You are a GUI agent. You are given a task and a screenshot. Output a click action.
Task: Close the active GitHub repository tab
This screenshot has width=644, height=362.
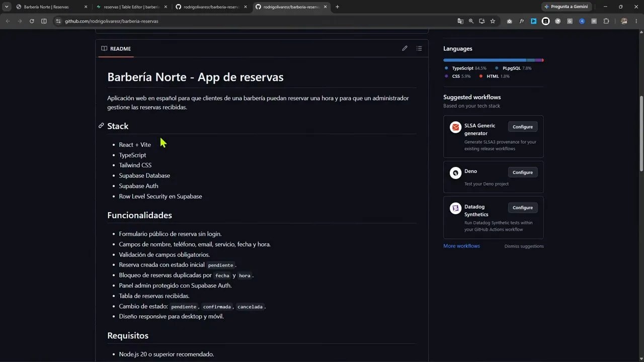tap(326, 7)
